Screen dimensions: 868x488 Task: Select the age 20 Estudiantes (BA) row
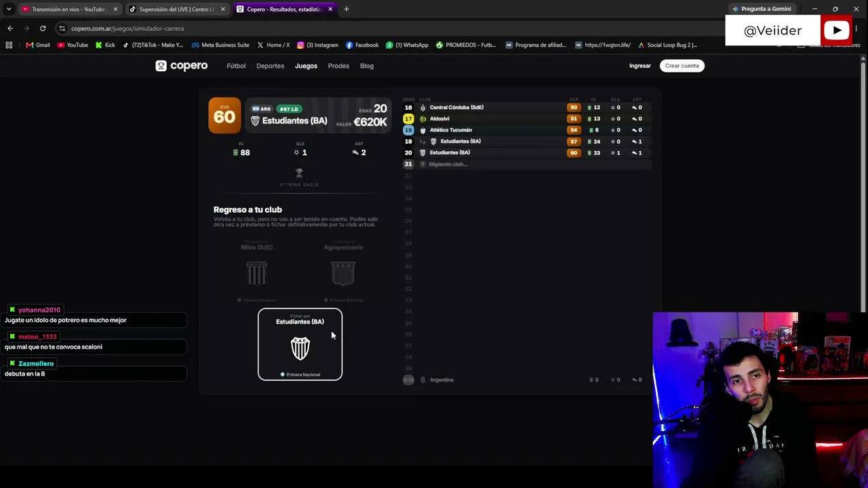[x=526, y=152]
